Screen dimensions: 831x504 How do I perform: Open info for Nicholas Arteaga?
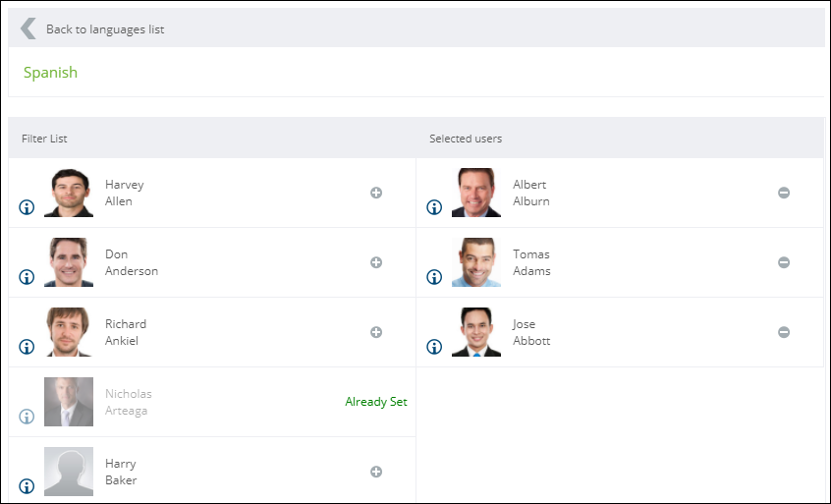(27, 417)
